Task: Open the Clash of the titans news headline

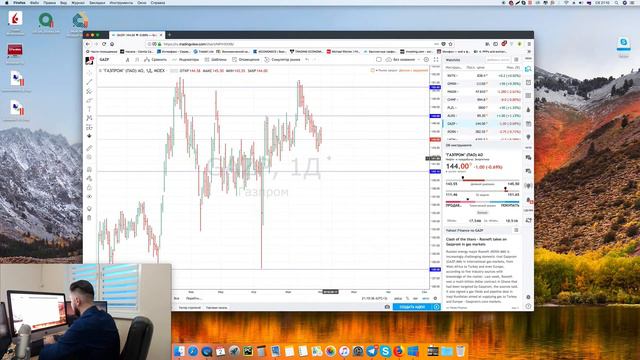Action: tap(476, 242)
